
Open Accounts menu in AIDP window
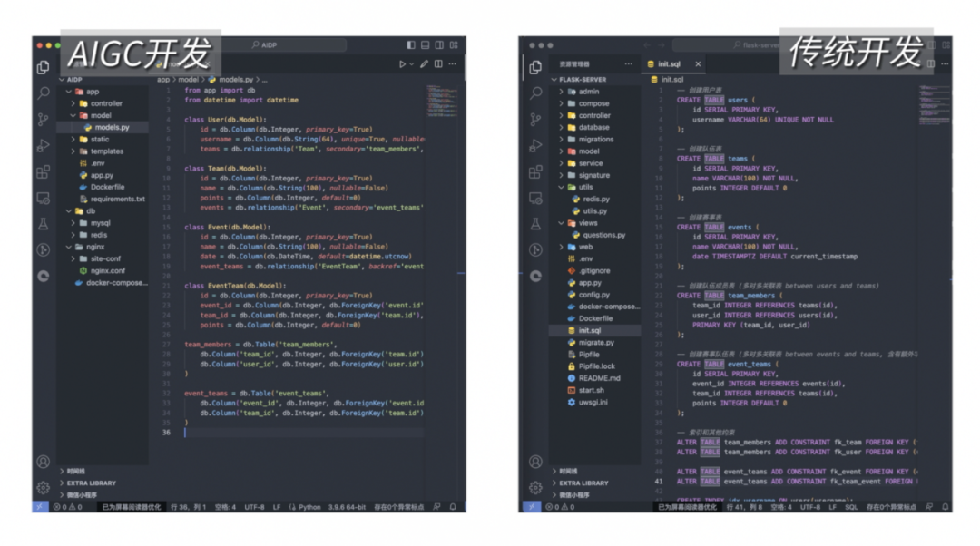tap(44, 462)
